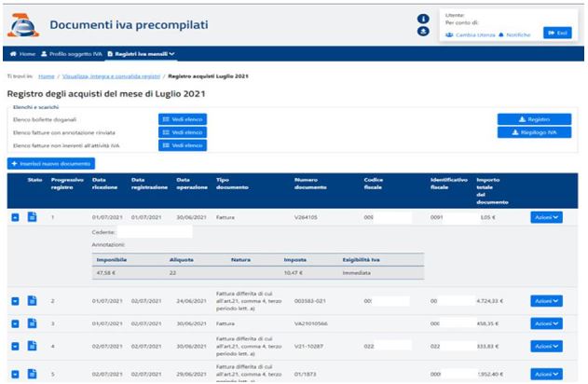Image resolution: width=588 pixels, height=384 pixels.
Task: Click Importo totale del documento header
Action: pyautogui.click(x=492, y=191)
